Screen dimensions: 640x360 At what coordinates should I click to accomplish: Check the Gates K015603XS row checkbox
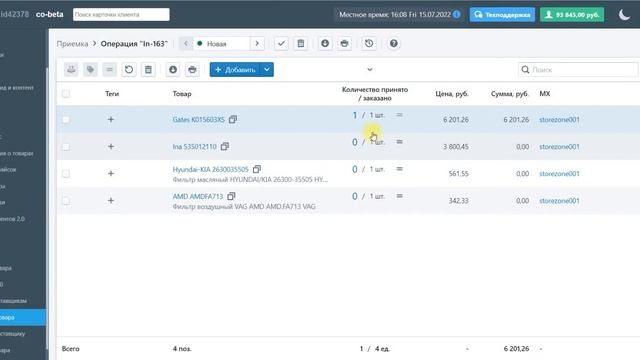[66, 120]
